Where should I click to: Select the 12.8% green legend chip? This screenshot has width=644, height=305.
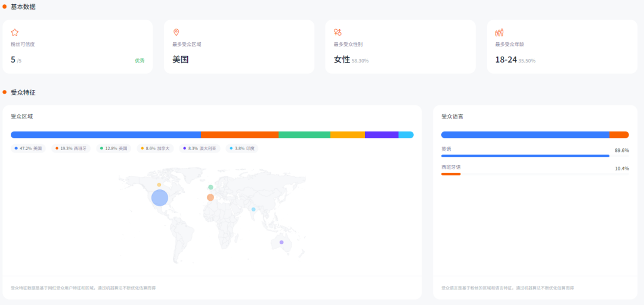[113, 148]
